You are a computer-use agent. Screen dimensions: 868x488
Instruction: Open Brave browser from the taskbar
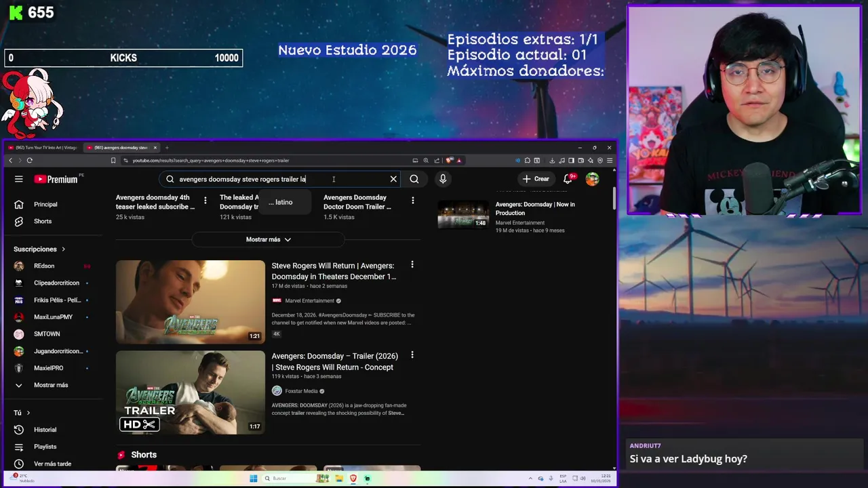(353, 479)
